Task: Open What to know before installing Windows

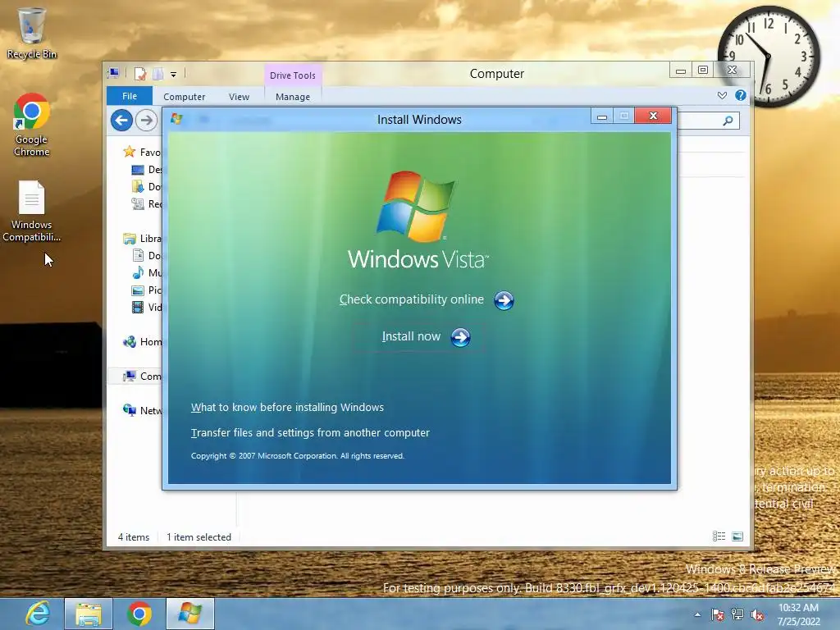Action: coord(287,407)
